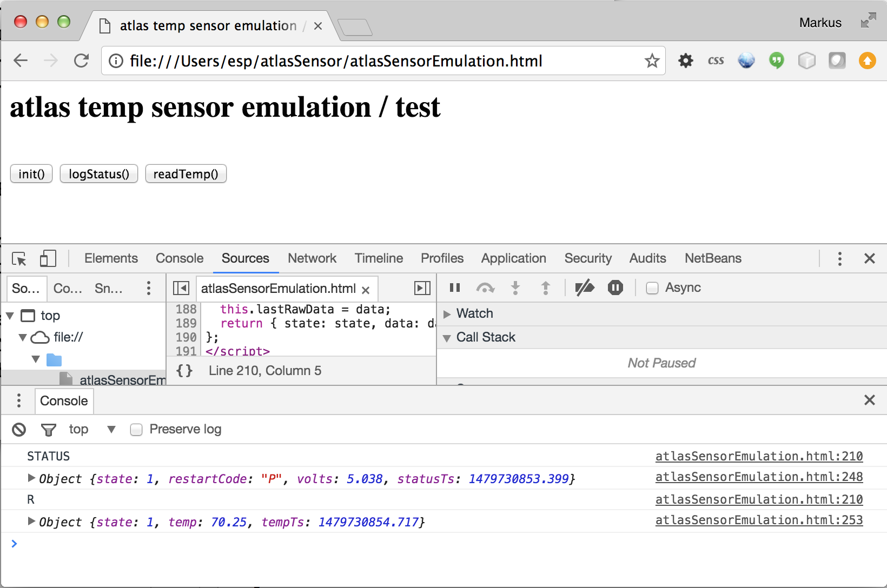Enable Preserve log checkbox
The image size is (887, 588).
136,430
